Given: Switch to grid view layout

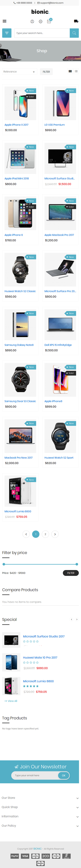Looking at the screenshot, I should coord(70,71).
